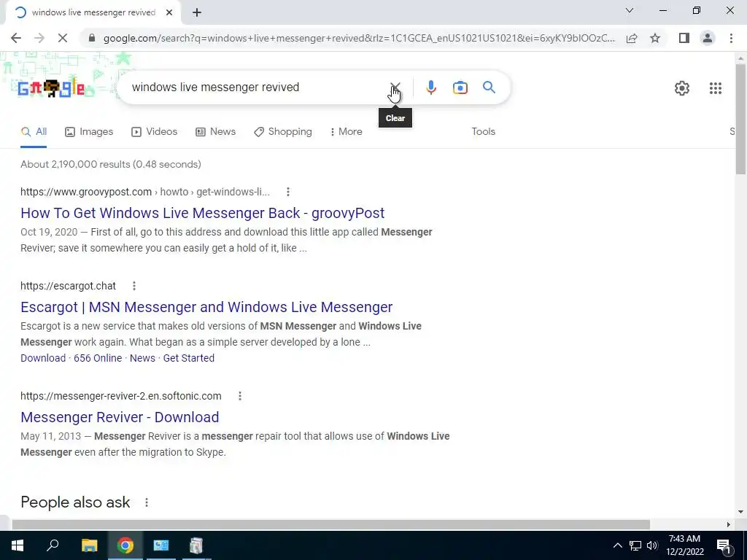Viewport: 747px width, 560px height.
Task: Follow the escargot Download sitelink
Action: [43, 358]
